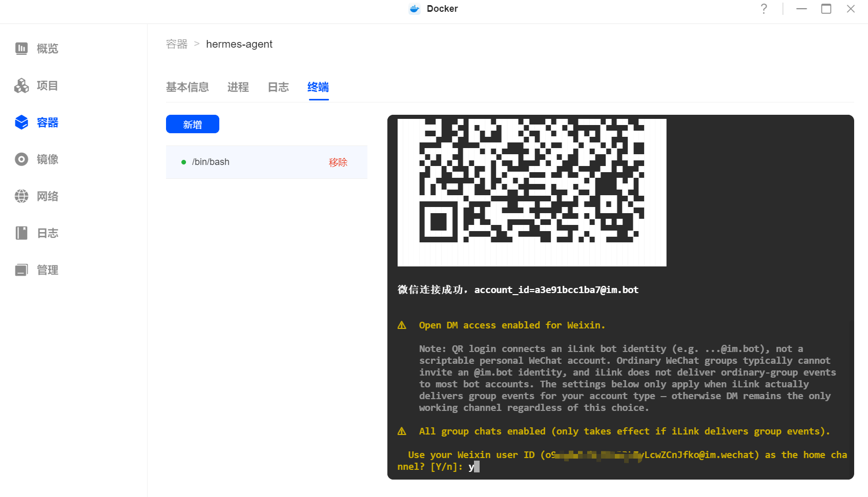Open the 日志 log book icon in sidebar

pyautogui.click(x=22, y=233)
